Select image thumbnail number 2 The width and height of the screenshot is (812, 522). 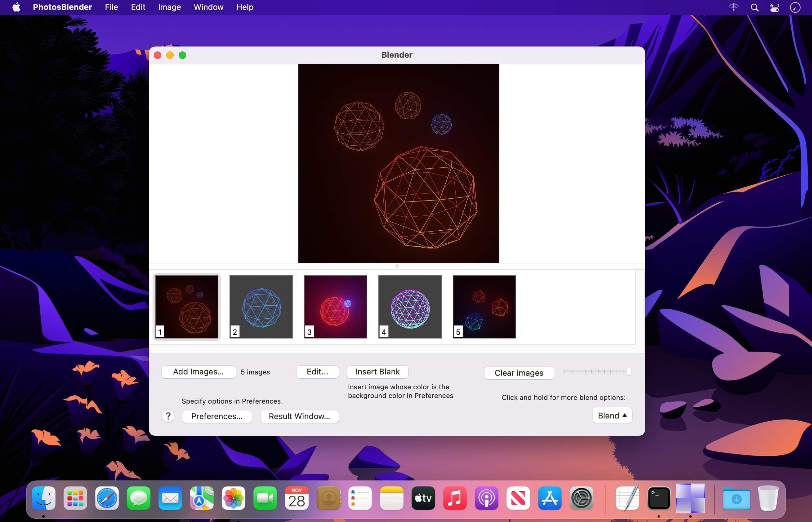pyautogui.click(x=261, y=307)
